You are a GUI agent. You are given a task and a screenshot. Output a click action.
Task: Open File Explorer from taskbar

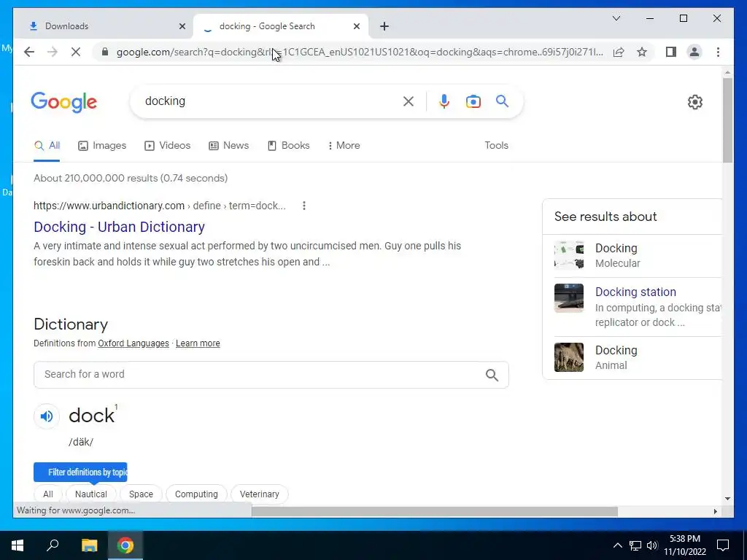click(x=89, y=545)
